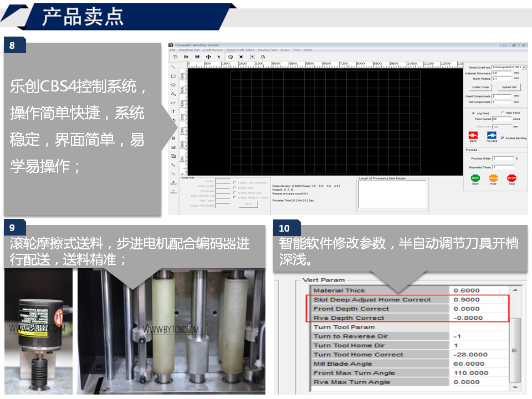Screen dimensions: 532x399
Task: Click the Feed Speed input field
Action: [x=502, y=119]
